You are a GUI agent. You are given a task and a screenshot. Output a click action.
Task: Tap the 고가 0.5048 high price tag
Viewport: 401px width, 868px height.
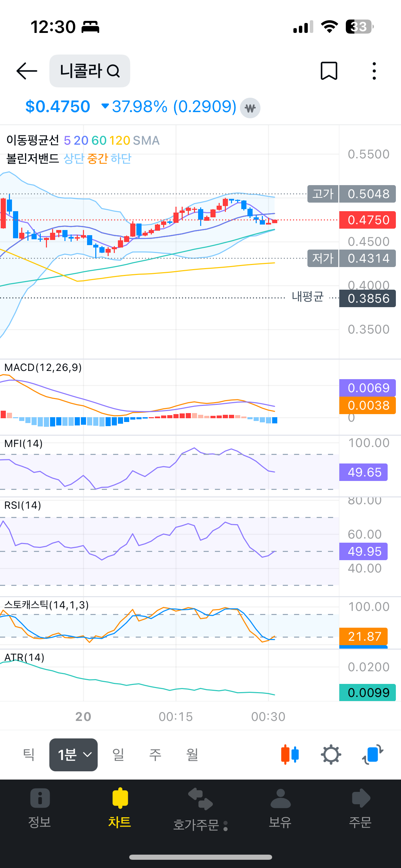click(x=352, y=194)
